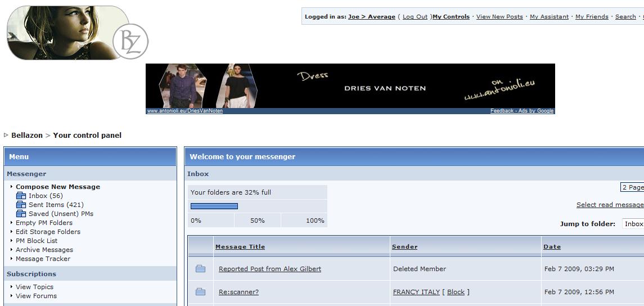Image resolution: width=644 pixels, height=306 pixels.
Task: Click message icon beside Re:scanner? row
Action: pyautogui.click(x=200, y=292)
